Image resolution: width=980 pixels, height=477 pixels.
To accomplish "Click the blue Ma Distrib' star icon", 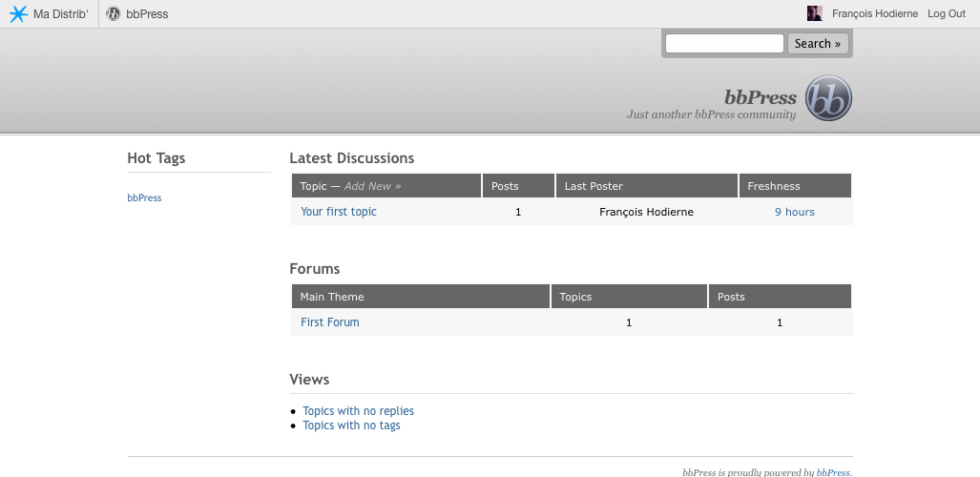I will click(x=18, y=14).
